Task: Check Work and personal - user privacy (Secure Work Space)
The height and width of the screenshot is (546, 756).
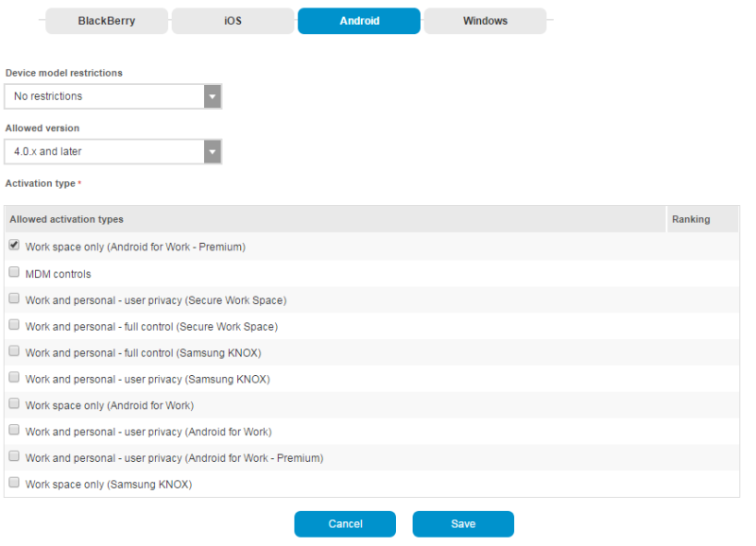Action: click(14, 299)
